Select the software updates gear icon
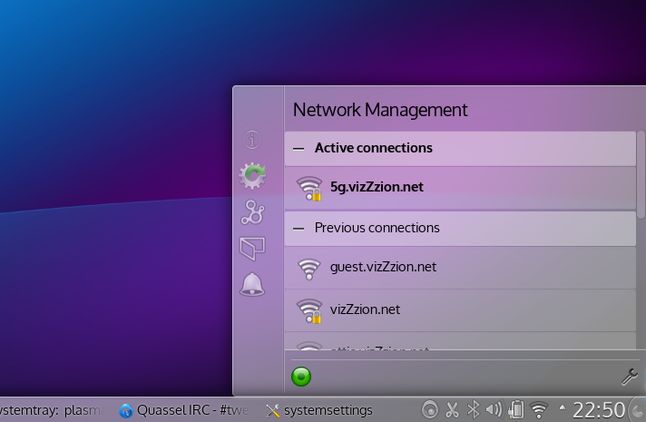 (x=253, y=176)
